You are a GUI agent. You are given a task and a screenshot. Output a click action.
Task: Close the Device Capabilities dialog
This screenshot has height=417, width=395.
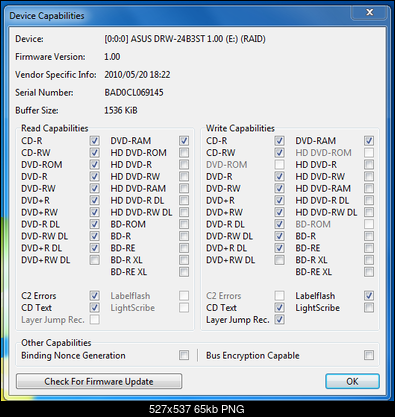[x=369, y=12]
